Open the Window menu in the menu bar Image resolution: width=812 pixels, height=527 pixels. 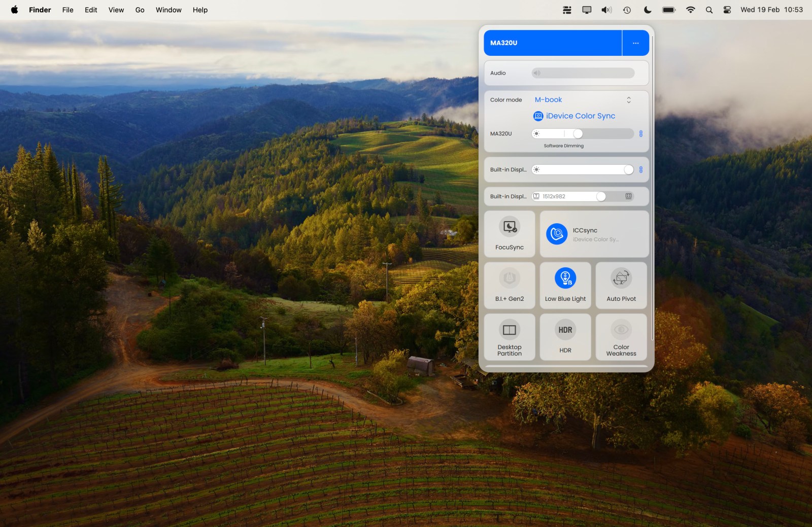click(168, 10)
